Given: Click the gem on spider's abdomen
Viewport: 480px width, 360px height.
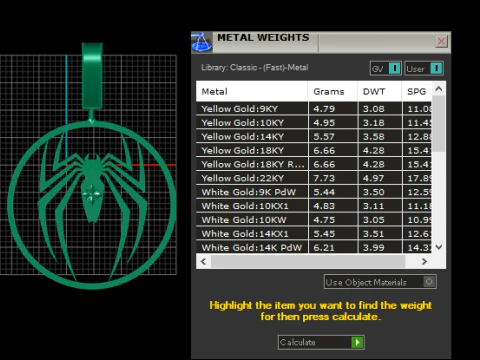Looking at the screenshot, I should coord(92,194).
